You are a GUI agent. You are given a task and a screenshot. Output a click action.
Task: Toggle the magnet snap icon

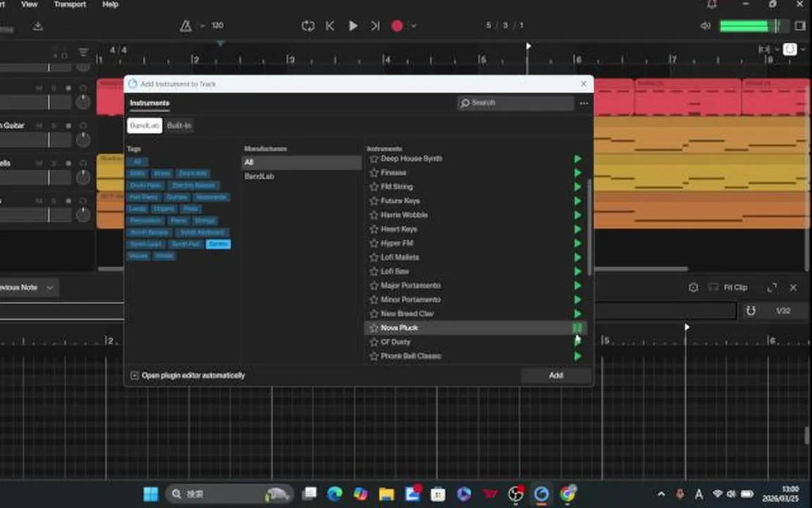(x=751, y=310)
